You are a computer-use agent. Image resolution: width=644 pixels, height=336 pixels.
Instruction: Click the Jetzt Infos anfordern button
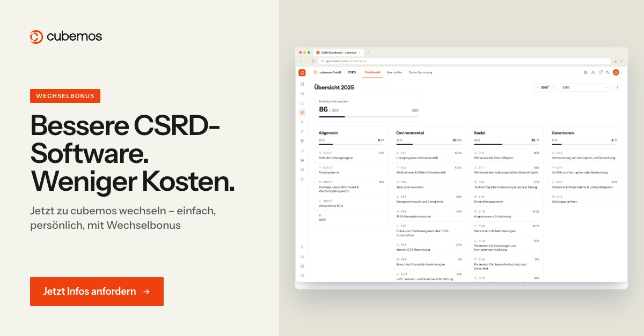97,292
